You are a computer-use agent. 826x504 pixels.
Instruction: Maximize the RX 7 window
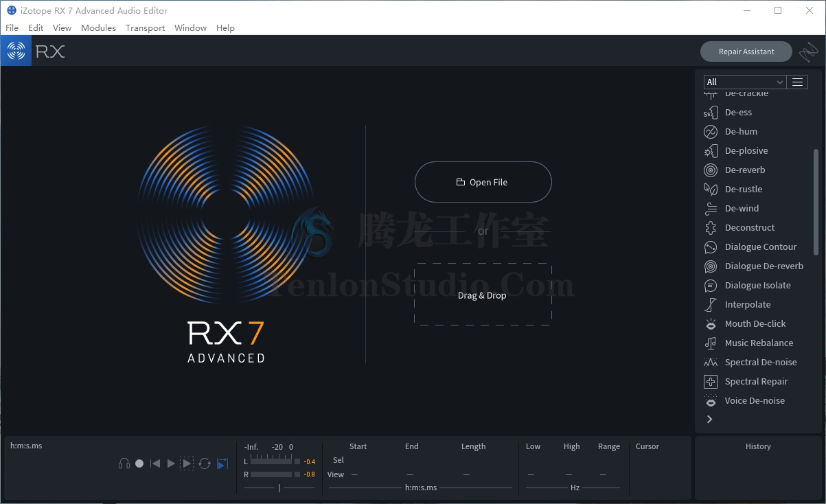tap(778, 10)
